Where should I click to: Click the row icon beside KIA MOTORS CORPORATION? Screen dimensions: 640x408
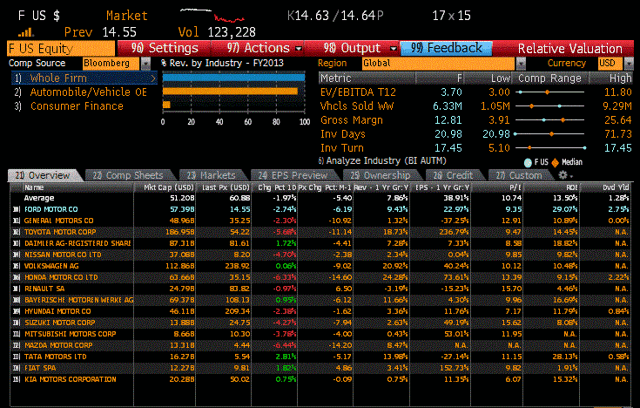pos(16,379)
